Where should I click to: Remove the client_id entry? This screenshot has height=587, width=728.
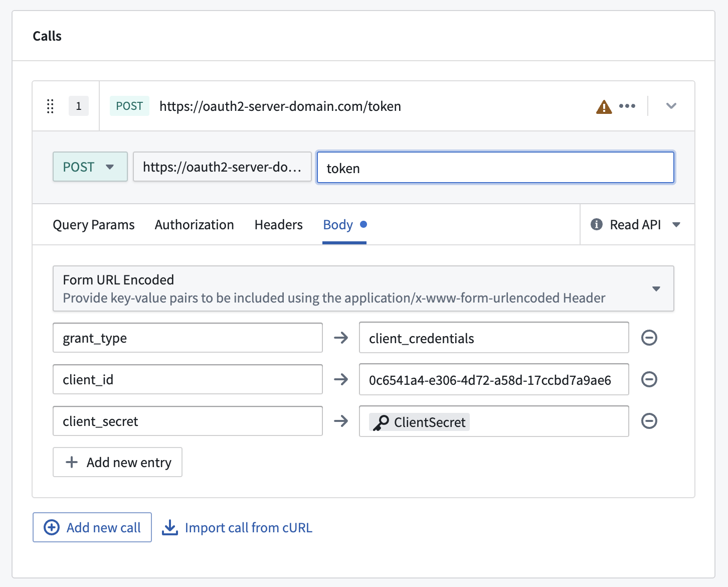(x=649, y=379)
